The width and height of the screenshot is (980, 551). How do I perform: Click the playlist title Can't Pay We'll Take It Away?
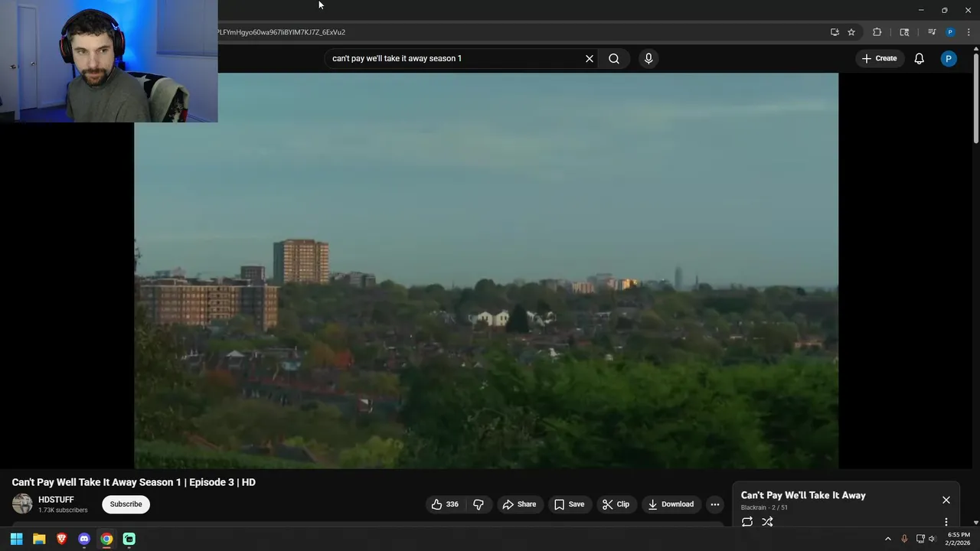(x=803, y=495)
